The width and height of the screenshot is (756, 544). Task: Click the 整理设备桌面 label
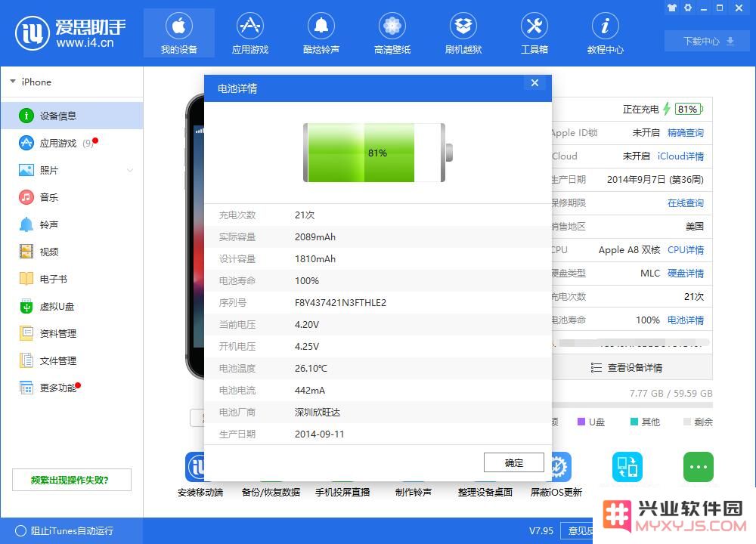click(x=485, y=492)
